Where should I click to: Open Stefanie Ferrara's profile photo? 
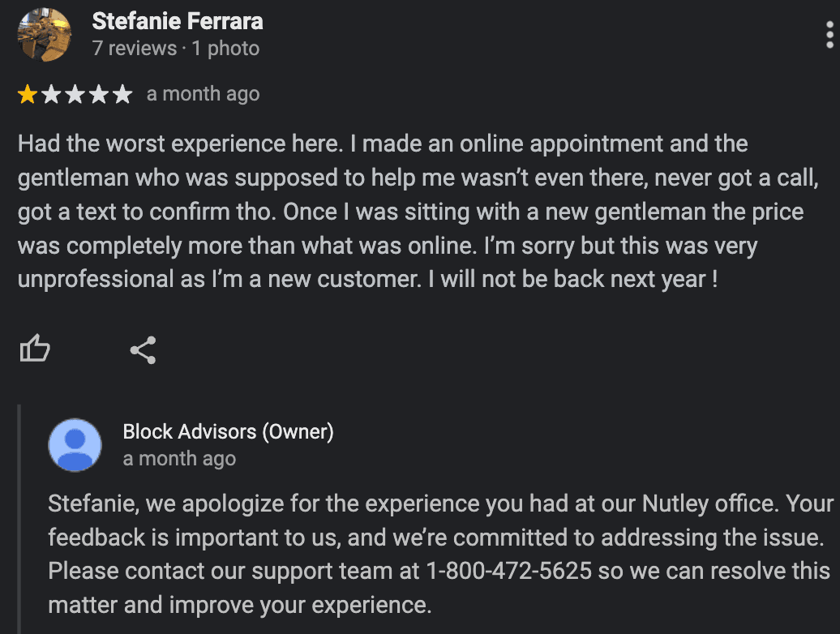(x=45, y=35)
